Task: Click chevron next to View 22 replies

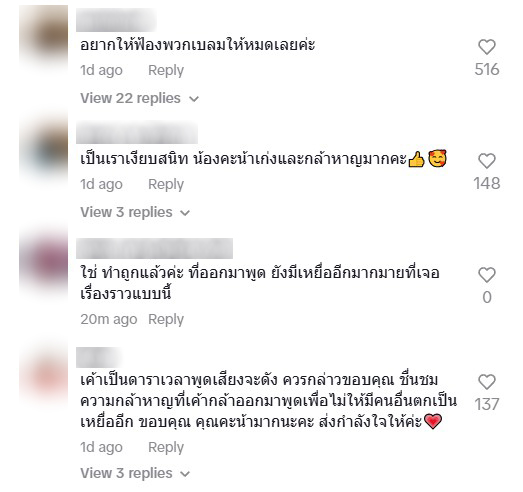Action: click(194, 99)
